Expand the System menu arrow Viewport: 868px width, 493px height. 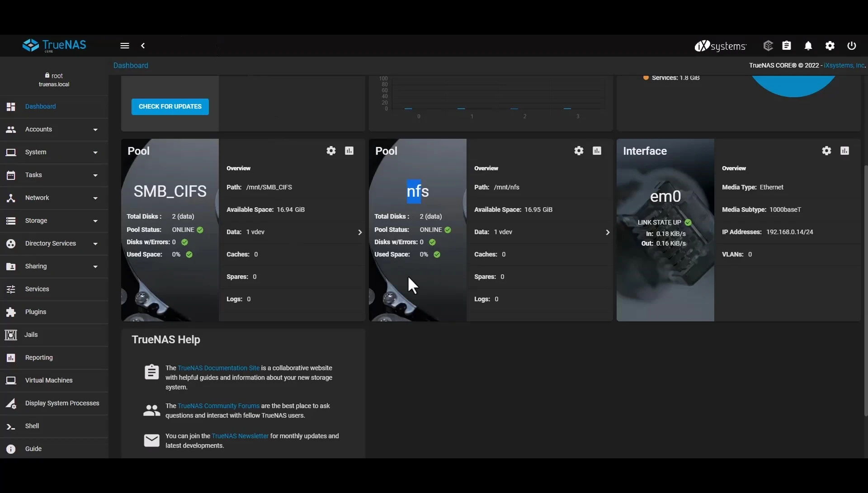(95, 152)
